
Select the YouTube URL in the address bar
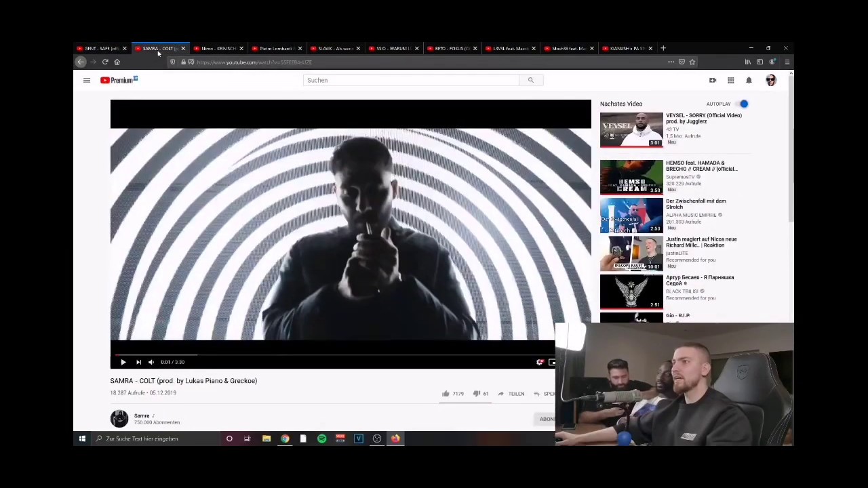254,62
